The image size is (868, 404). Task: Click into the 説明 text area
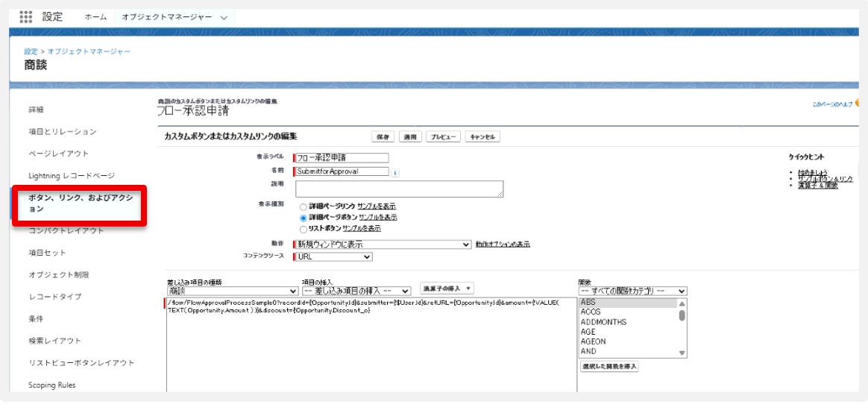(x=398, y=189)
